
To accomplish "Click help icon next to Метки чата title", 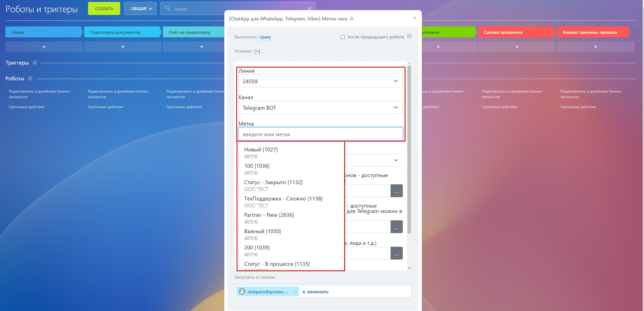I will pyautogui.click(x=352, y=19).
